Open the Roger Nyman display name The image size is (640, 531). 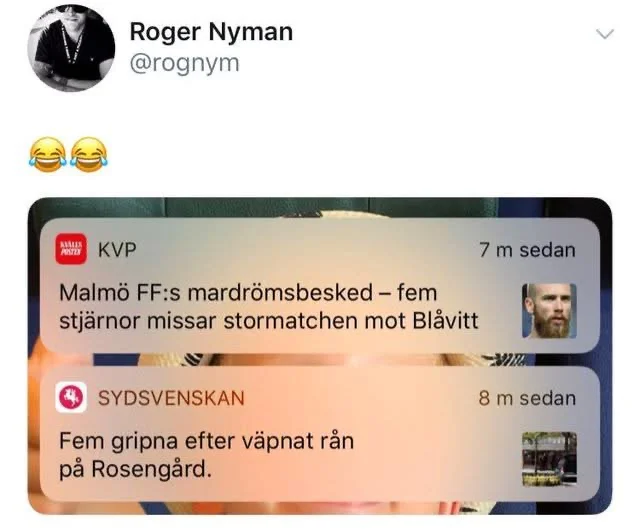point(211,32)
